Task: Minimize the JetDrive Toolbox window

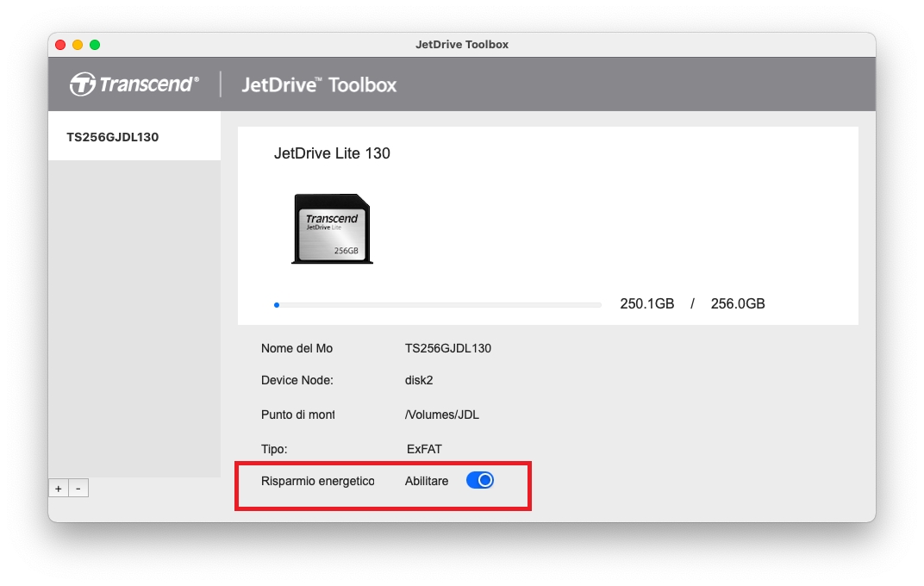Action: click(78, 45)
